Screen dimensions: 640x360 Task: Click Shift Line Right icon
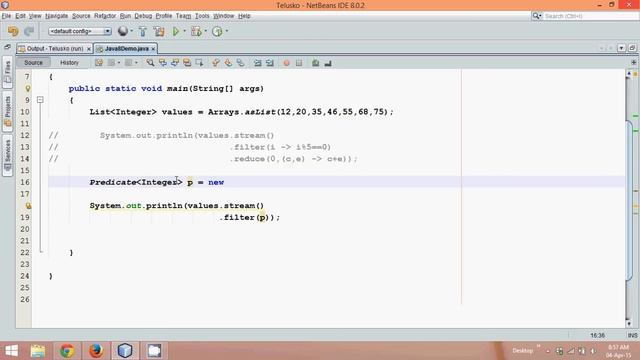(x=270, y=63)
